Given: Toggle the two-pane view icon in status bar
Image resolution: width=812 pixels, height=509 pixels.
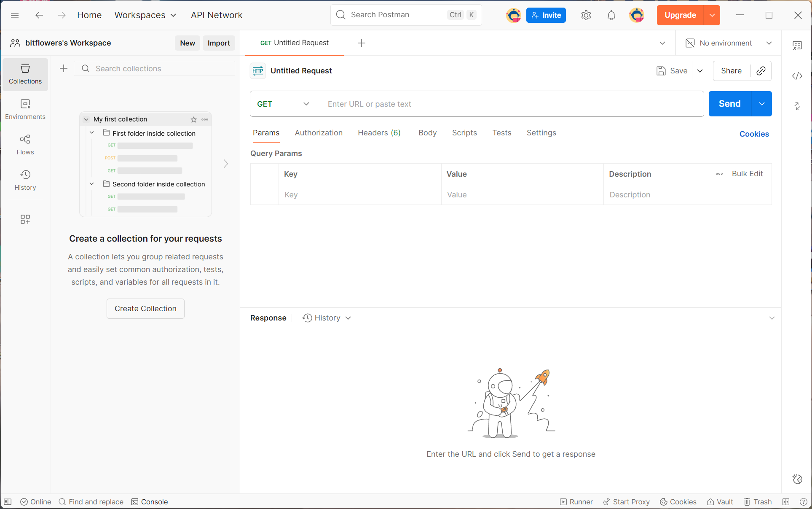Looking at the screenshot, I should coord(786,502).
